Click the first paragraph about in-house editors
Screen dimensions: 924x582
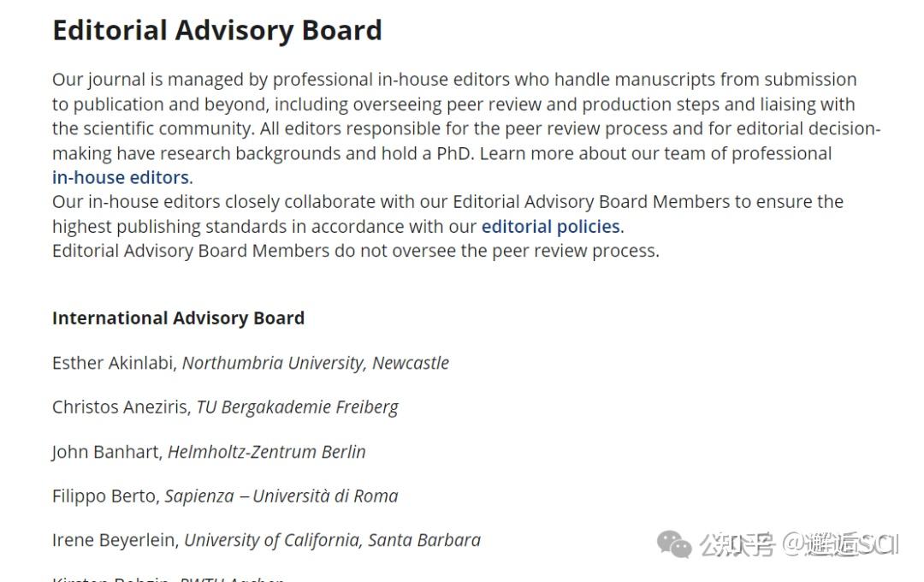(x=466, y=128)
